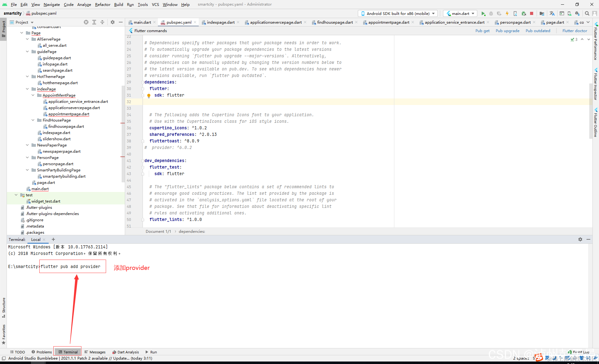This screenshot has width=599, height=364.
Task: Toggle the Structure tool window
Action: click(x=4, y=307)
